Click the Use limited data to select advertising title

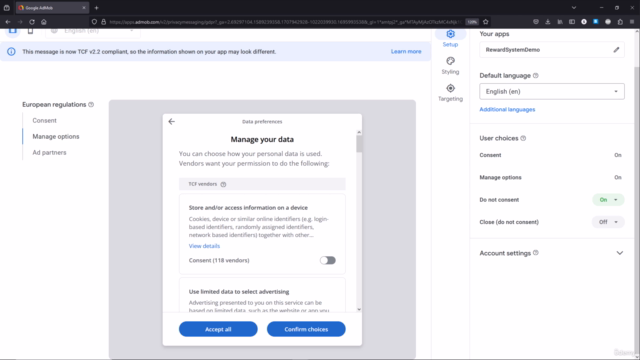(239, 291)
